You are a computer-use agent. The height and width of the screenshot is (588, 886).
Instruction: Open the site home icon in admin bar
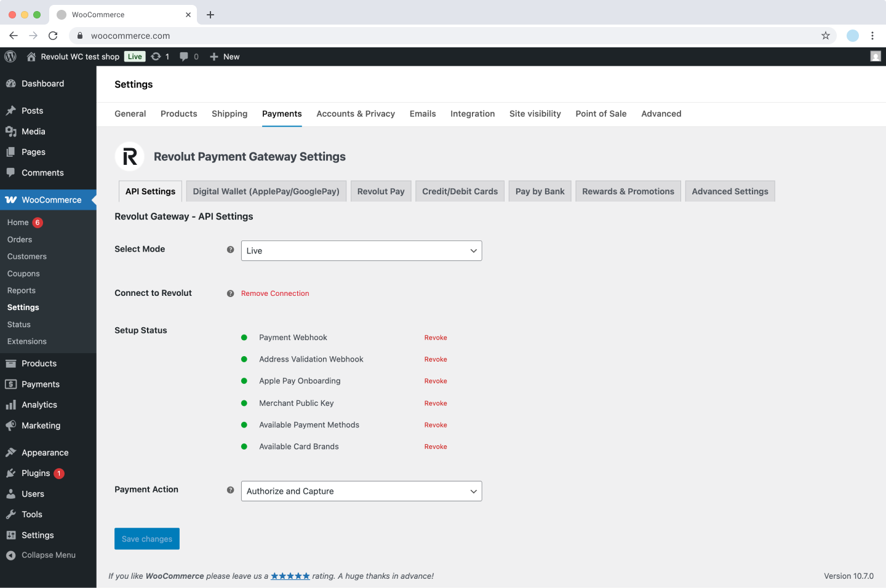coord(31,57)
